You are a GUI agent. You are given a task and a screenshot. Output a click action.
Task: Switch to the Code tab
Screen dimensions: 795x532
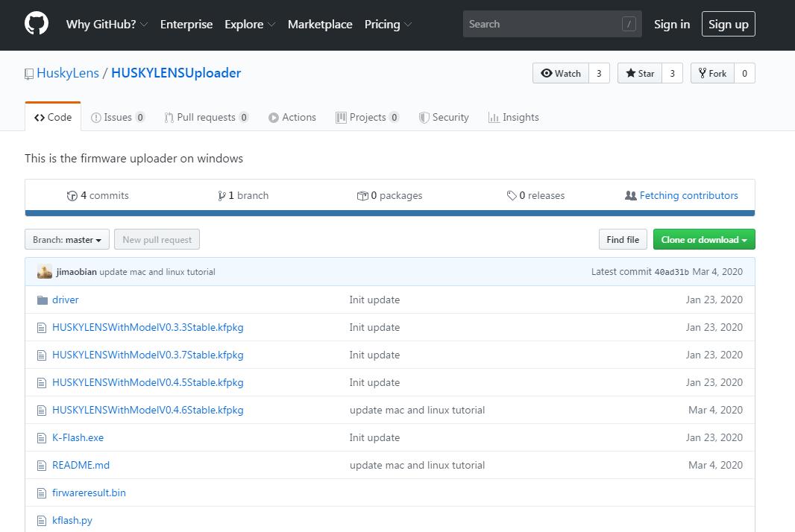[53, 117]
